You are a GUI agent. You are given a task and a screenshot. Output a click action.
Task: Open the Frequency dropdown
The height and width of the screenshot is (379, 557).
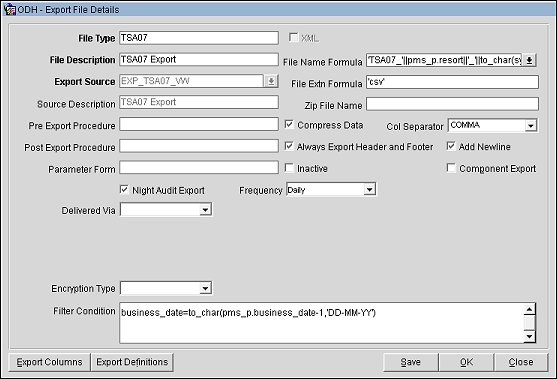pyautogui.click(x=369, y=190)
